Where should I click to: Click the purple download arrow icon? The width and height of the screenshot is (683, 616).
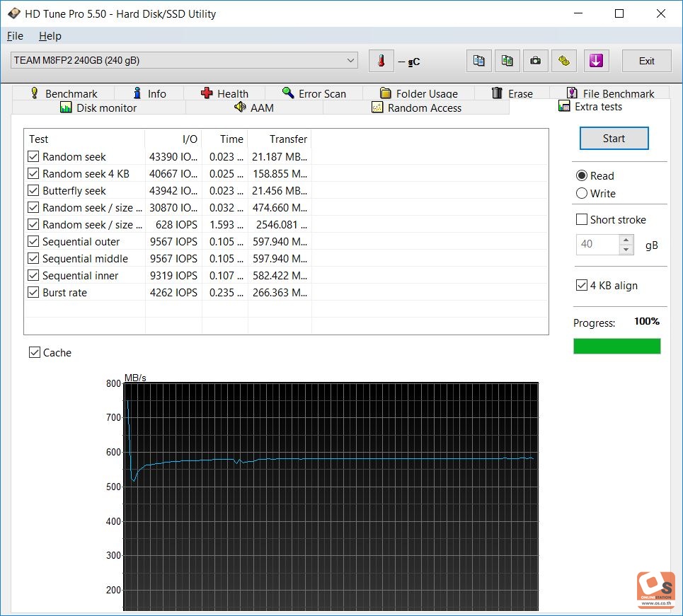(x=596, y=61)
